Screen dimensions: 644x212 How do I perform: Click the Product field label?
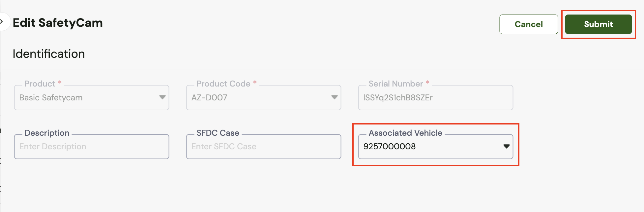40,84
